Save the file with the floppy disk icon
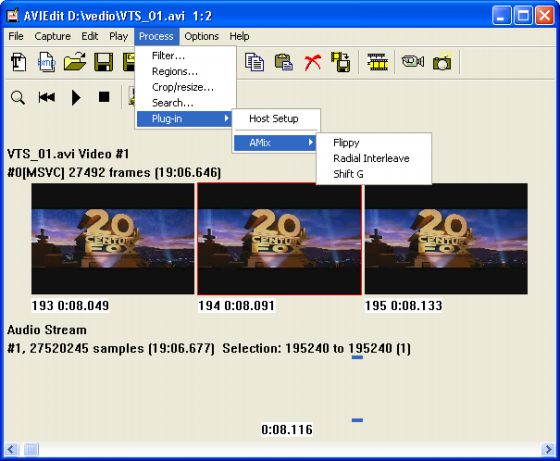This screenshot has width=560, height=461. (104, 62)
